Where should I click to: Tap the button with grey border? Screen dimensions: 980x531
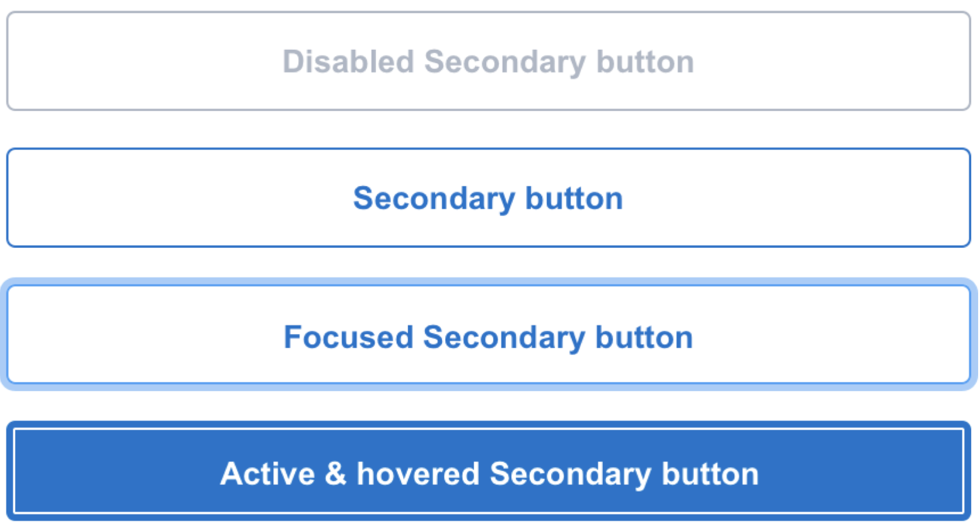click(x=488, y=61)
